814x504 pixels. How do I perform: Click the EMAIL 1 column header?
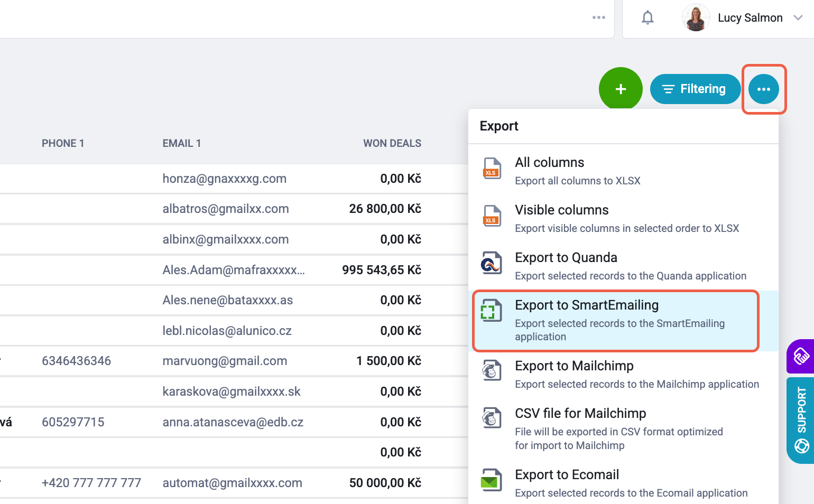tap(182, 143)
